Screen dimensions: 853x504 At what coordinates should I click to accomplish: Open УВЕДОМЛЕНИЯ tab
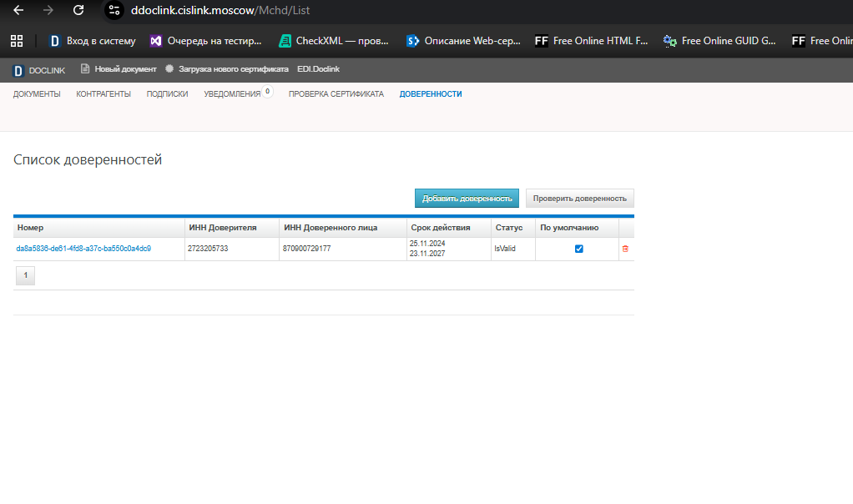pos(232,94)
